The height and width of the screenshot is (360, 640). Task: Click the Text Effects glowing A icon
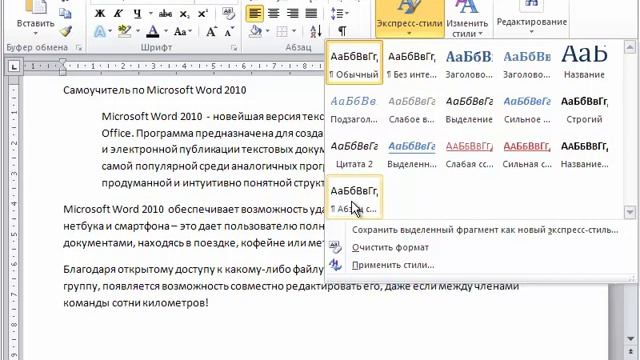point(100,31)
